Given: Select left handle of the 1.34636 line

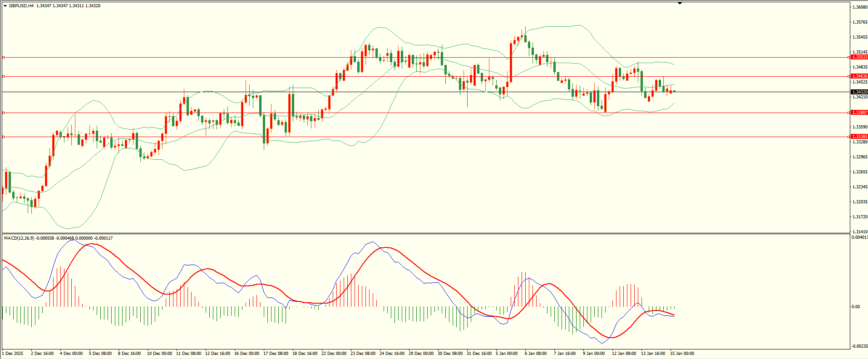Looking at the screenshot, I should tap(4, 76).
